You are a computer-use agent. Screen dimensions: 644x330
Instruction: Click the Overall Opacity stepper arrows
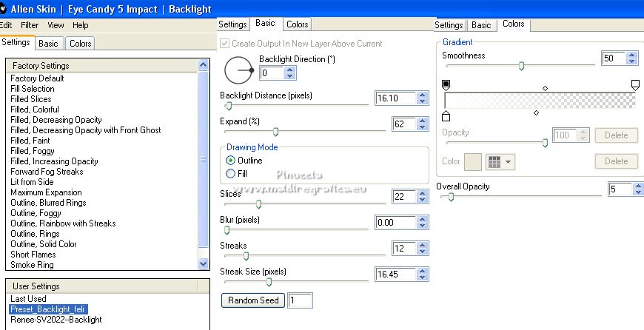tap(638, 189)
